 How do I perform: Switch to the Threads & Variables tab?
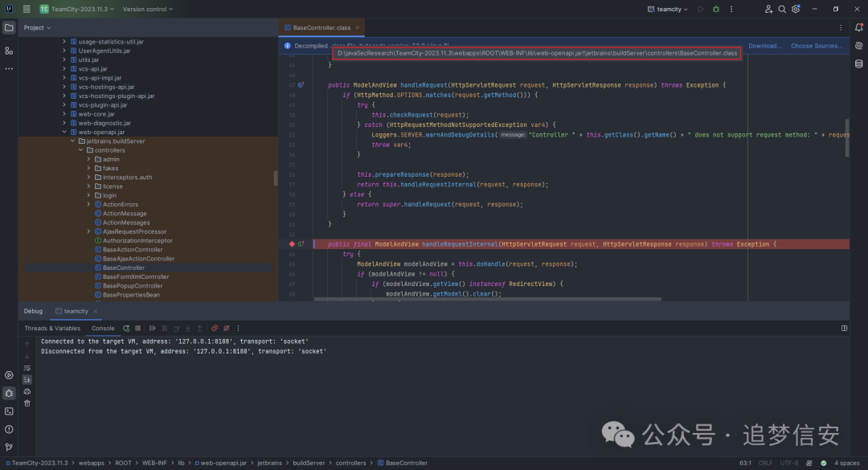pyautogui.click(x=52, y=328)
